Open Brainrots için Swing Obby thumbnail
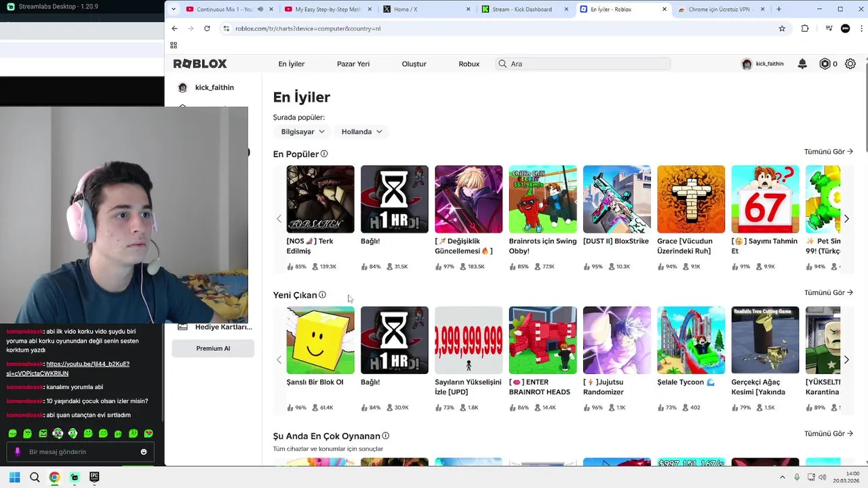868x488 pixels. [542, 199]
